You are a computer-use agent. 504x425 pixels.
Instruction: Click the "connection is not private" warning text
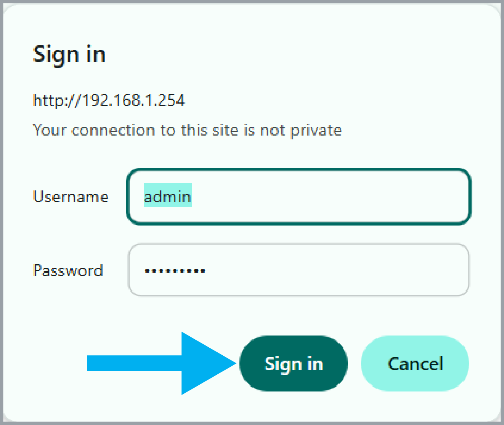(x=187, y=130)
